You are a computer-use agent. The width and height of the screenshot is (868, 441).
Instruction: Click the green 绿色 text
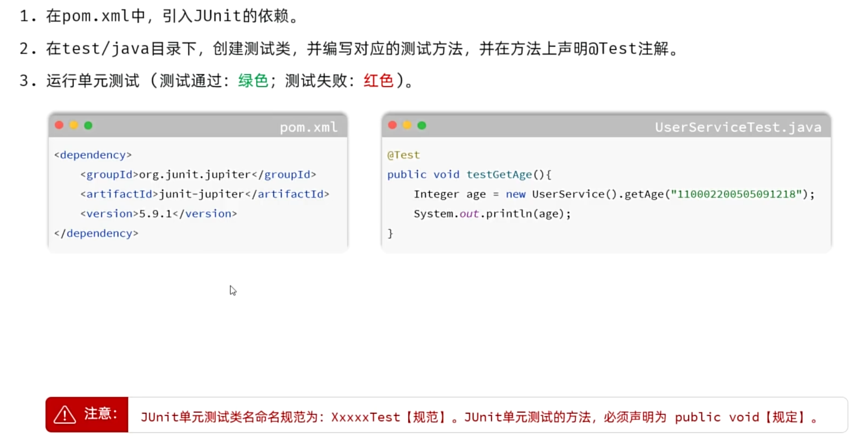click(x=253, y=80)
